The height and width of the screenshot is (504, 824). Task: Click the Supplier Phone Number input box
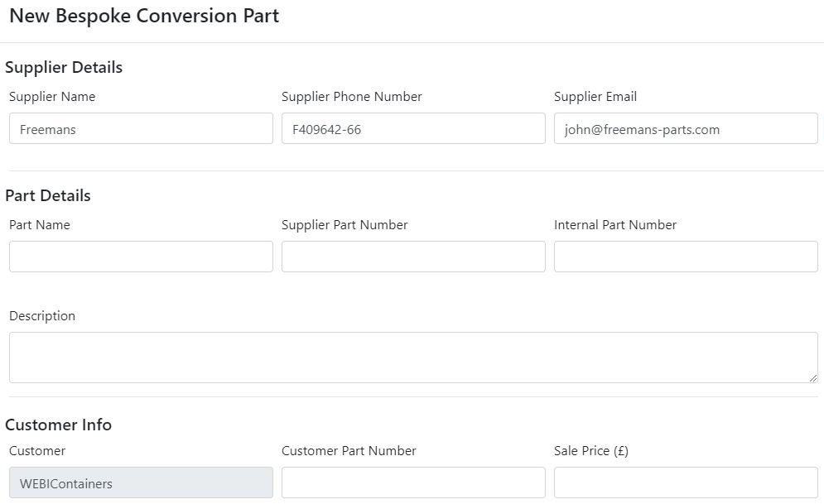pyautogui.click(x=413, y=128)
